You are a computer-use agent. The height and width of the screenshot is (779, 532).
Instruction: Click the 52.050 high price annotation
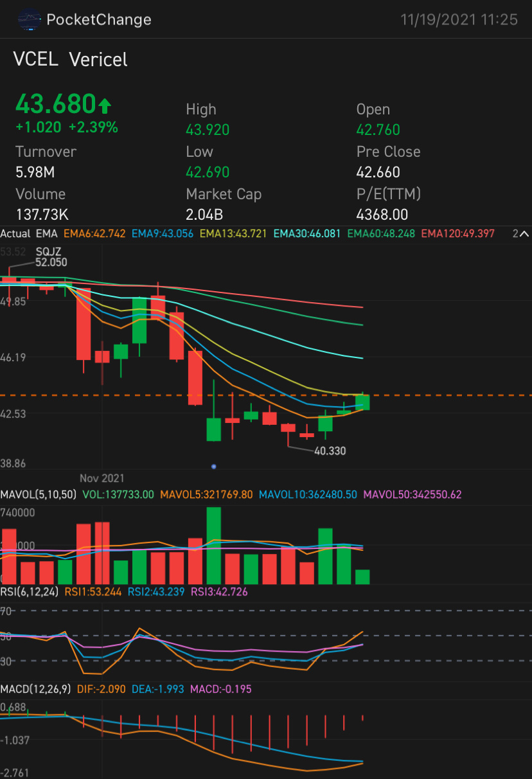tap(51, 262)
